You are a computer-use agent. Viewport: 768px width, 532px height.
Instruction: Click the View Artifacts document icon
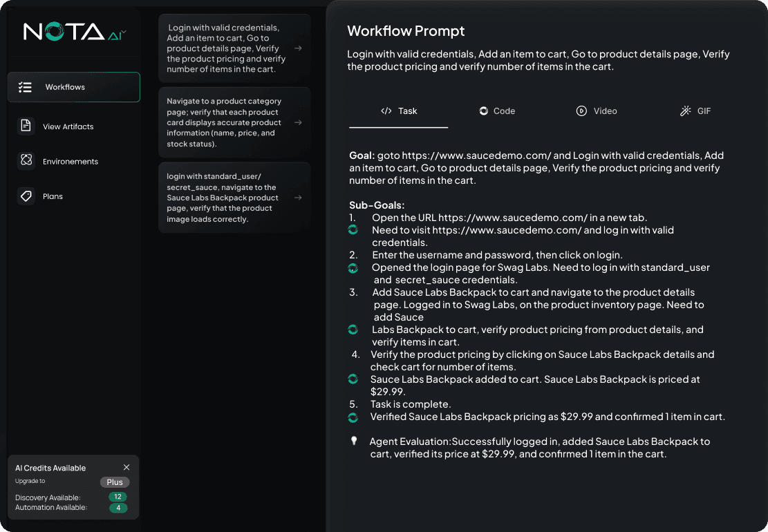coord(26,126)
